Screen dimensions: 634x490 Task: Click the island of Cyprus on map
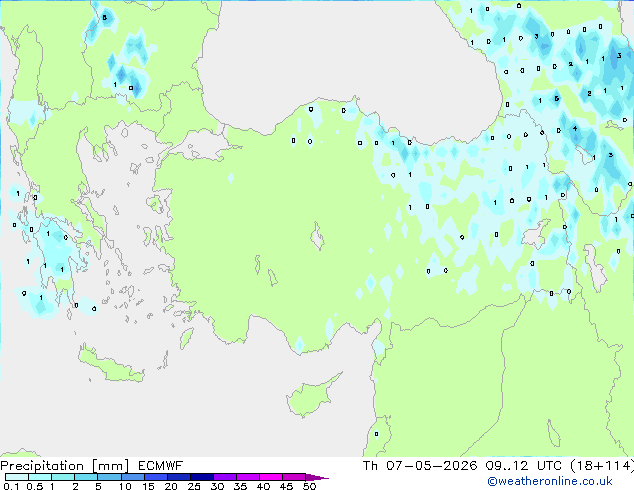[311, 396]
